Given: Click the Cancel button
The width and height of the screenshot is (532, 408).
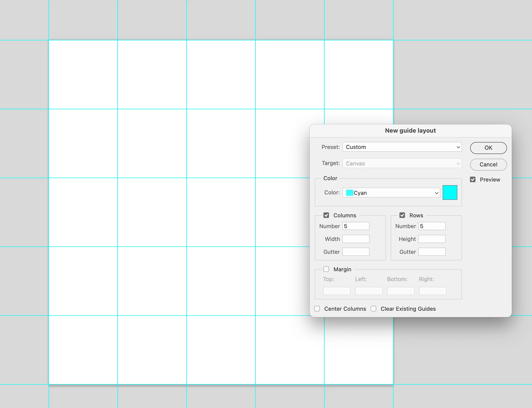Looking at the screenshot, I should [488, 165].
